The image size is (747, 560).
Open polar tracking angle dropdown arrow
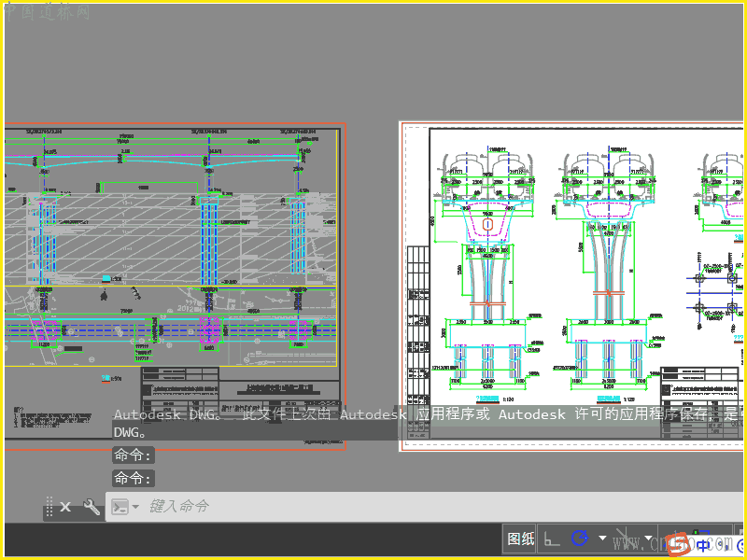(602, 539)
